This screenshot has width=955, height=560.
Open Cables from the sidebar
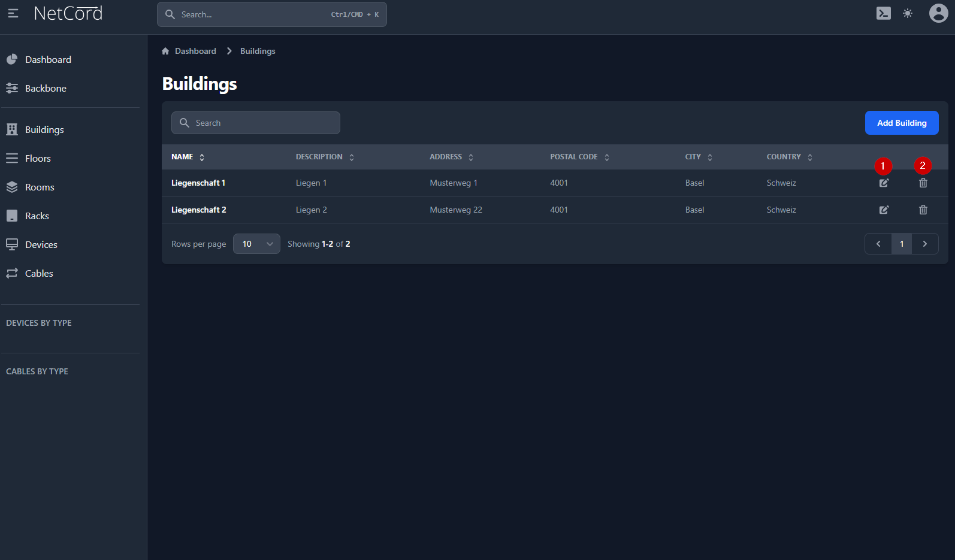(39, 274)
